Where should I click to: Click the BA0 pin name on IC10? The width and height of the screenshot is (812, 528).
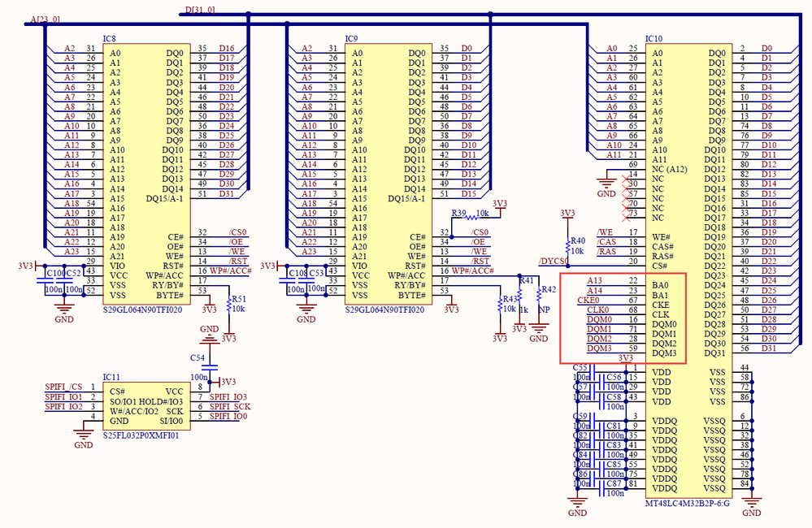coord(660,285)
